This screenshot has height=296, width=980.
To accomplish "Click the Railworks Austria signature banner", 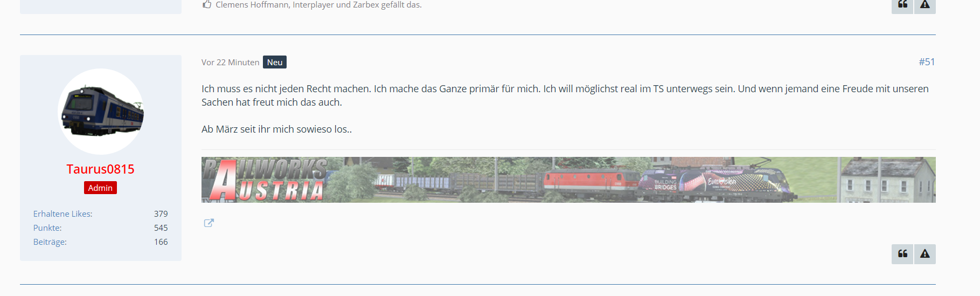I will 568,180.
